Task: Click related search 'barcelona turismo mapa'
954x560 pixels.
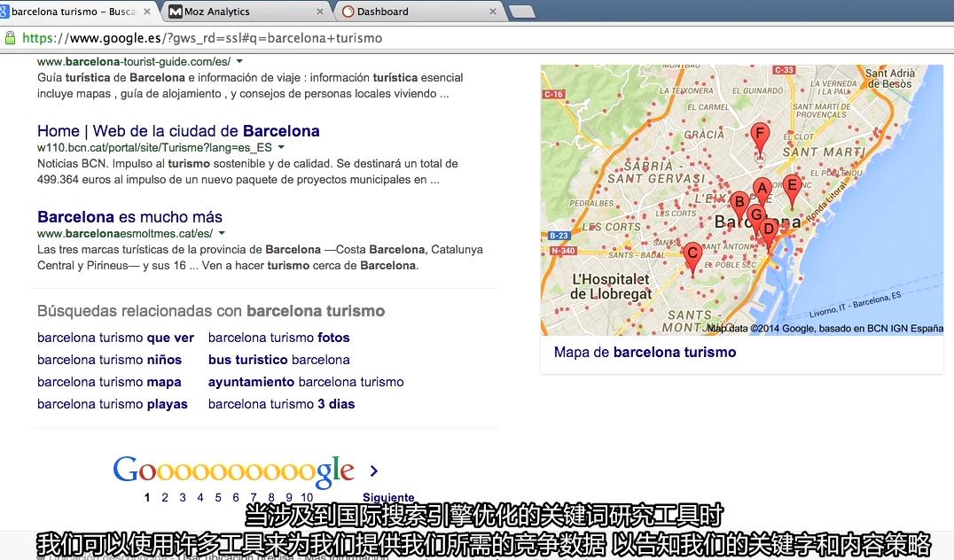Action: click(109, 382)
